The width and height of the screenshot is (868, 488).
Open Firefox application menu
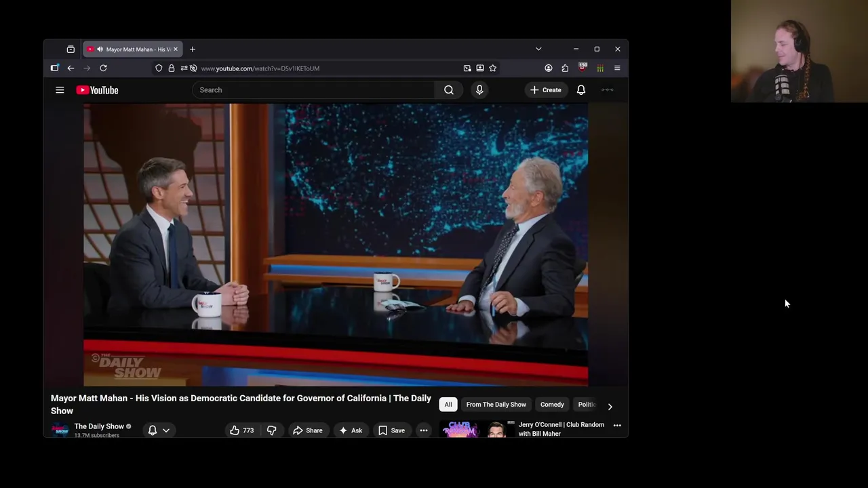(617, 68)
